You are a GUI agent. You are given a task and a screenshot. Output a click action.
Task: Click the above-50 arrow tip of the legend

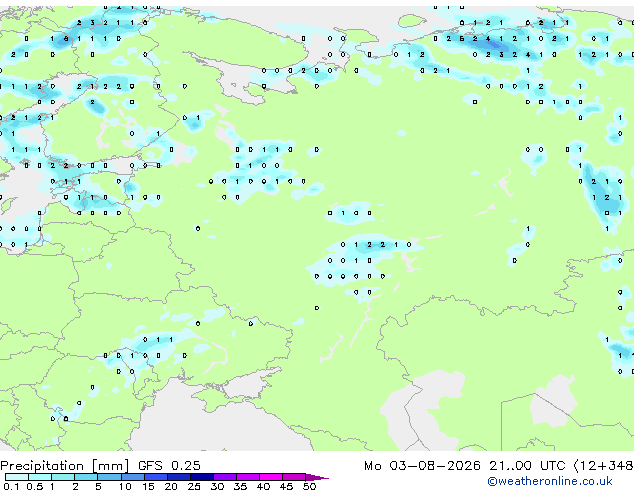pyautogui.click(x=317, y=477)
